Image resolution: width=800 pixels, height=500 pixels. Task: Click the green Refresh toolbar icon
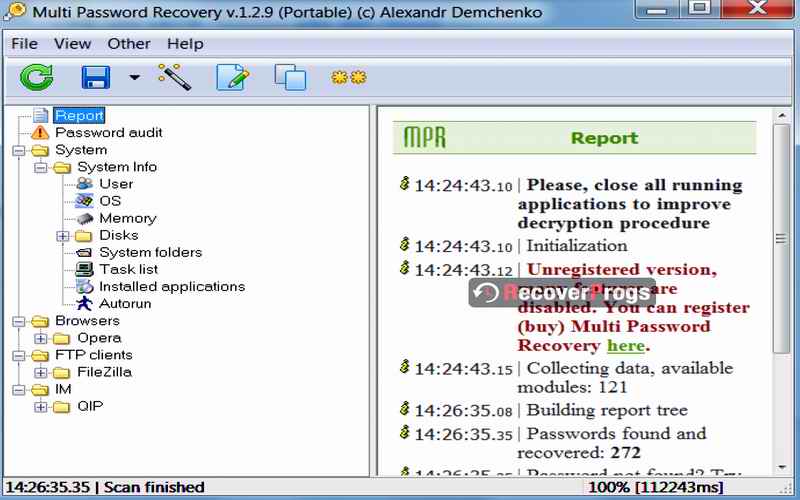click(x=37, y=77)
